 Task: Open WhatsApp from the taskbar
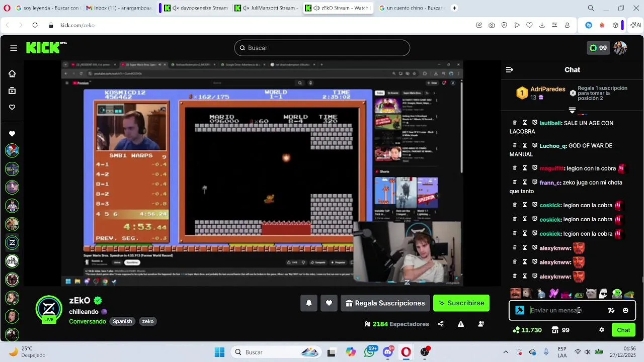click(x=370, y=352)
